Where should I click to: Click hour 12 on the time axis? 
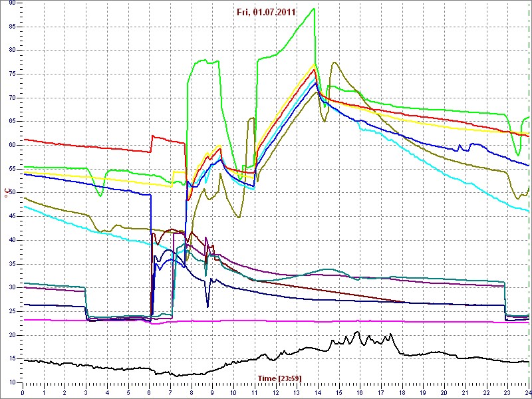click(x=276, y=393)
